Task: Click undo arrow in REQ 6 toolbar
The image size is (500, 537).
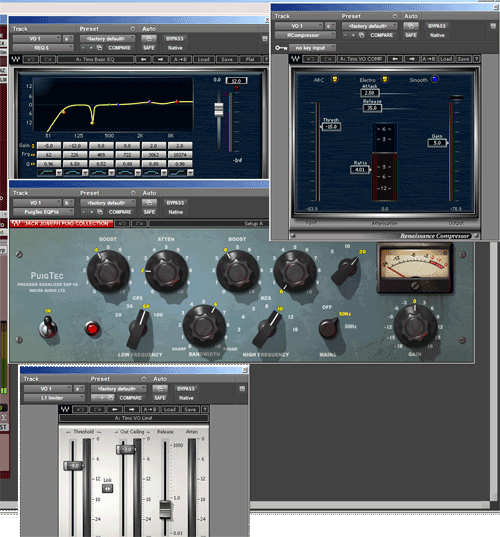Action: [x=30, y=59]
